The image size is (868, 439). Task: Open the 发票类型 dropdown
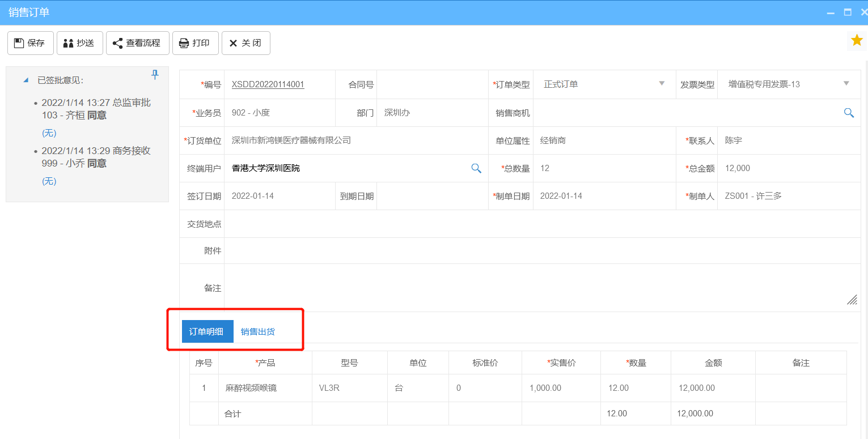tap(846, 84)
